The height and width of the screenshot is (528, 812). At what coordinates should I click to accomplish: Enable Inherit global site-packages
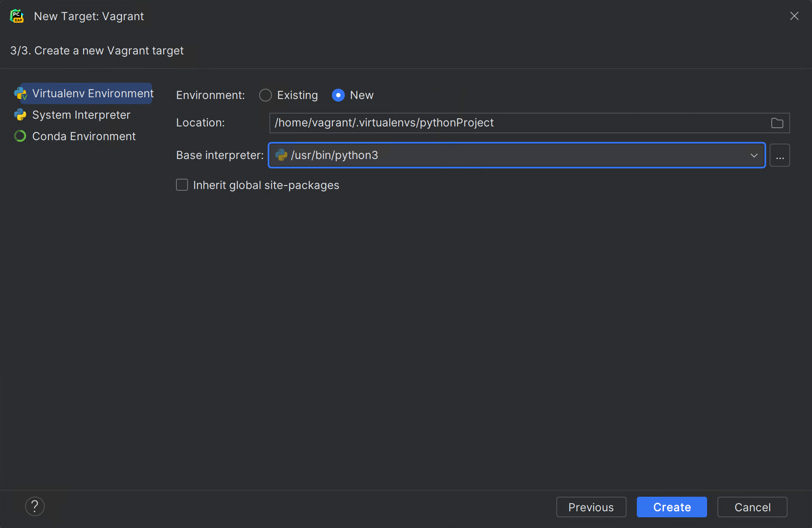coord(182,185)
